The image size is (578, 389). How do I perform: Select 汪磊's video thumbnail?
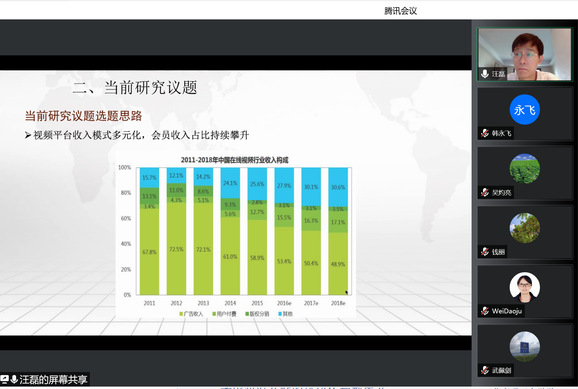pyautogui.click(x=524, y=54)
